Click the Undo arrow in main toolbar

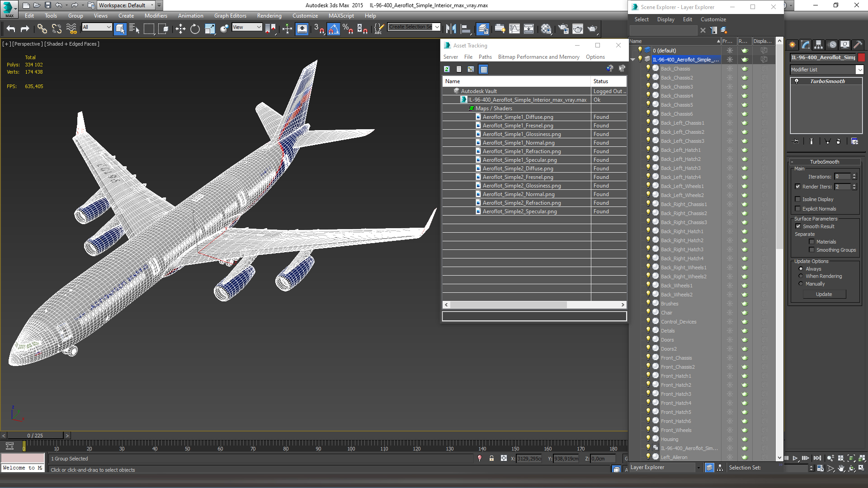coord(11,29)
